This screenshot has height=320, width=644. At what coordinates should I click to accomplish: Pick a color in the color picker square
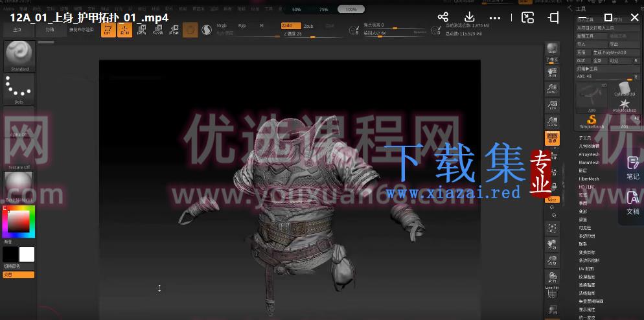click(18, 222)
